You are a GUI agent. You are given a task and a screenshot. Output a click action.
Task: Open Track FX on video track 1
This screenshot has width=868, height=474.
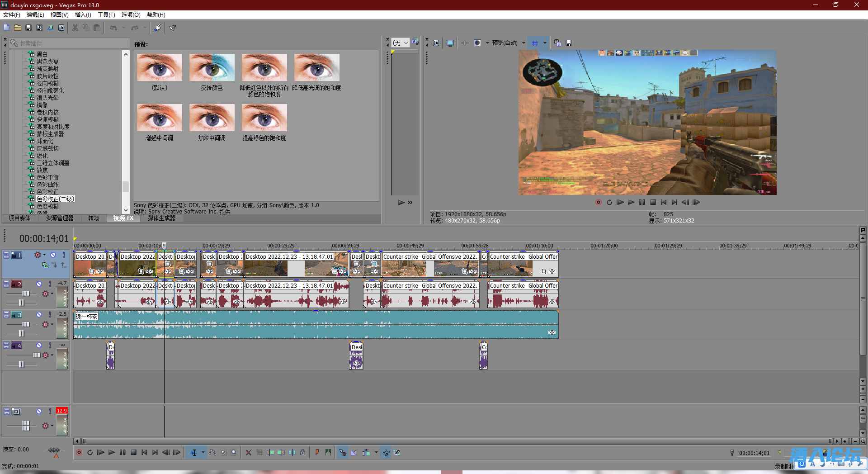tap(37, 255)
